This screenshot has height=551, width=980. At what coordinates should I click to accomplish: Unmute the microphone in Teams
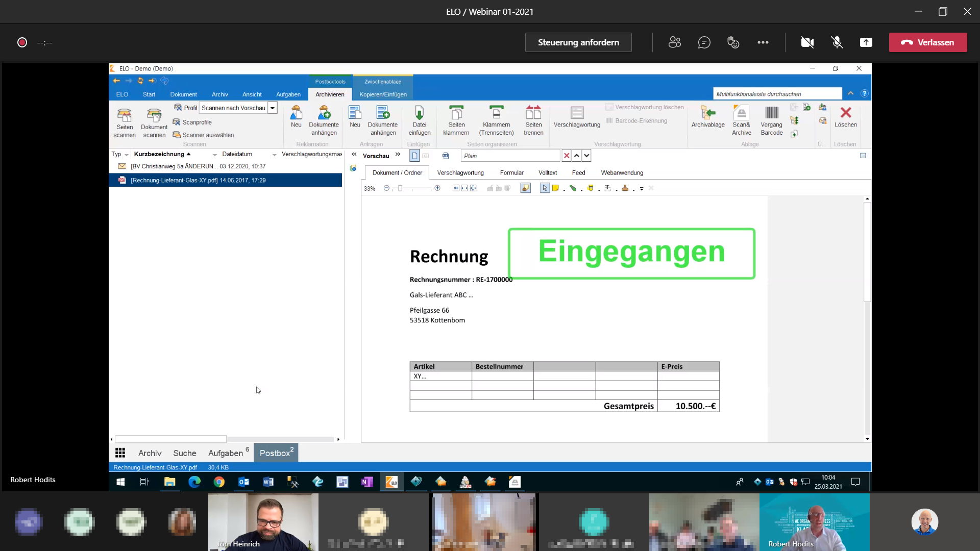coord(837,42)
